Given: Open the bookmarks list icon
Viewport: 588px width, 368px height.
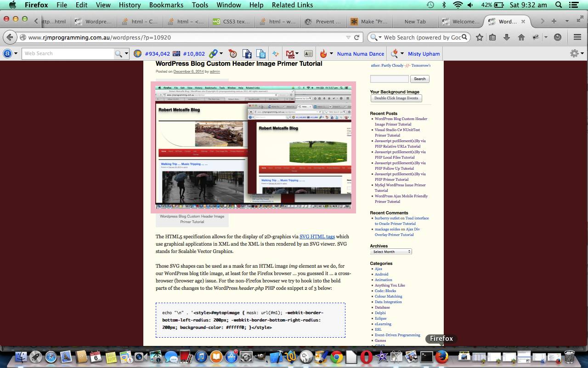Looking at the screenshot, I should click(x=492, y=37).
